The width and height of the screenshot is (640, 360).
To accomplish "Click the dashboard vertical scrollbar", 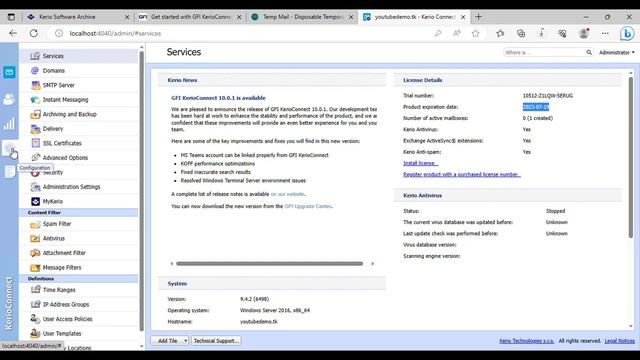I will coord(631,157).
